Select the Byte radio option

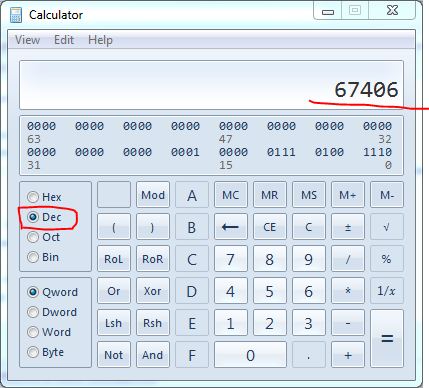click(x=33, y=352)
